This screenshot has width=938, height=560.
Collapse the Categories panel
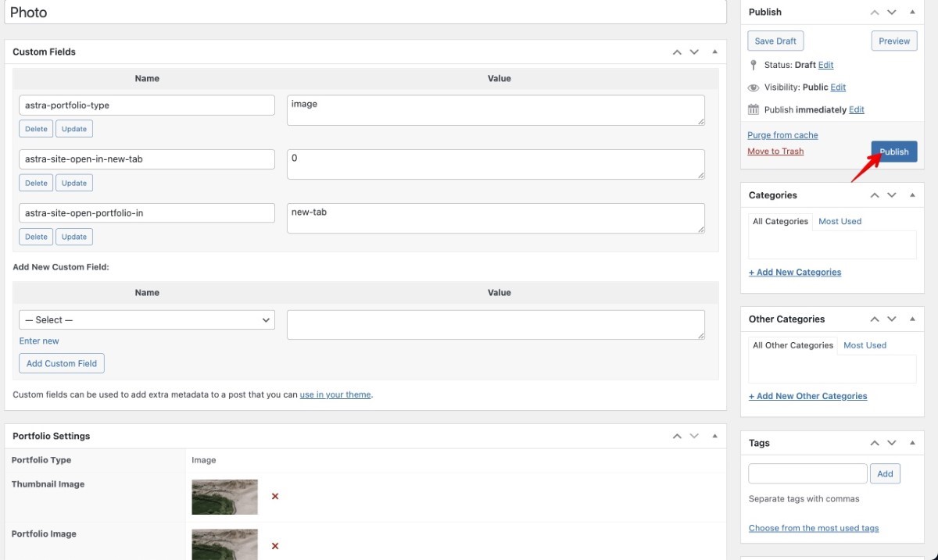(x=912, y=195)
